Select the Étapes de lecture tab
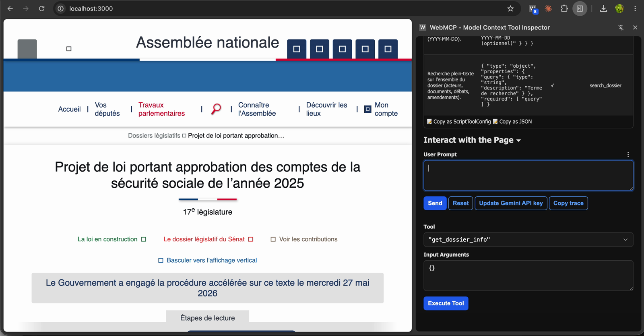Image resolution: width=644 pixels, height=336 pixels. click(x=208, y=318)
